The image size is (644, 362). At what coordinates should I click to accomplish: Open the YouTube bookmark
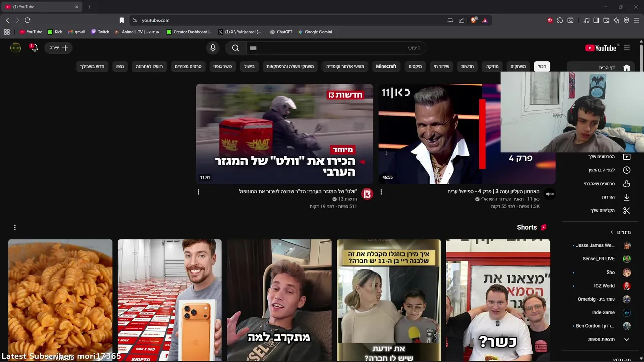tap(31, 32)
